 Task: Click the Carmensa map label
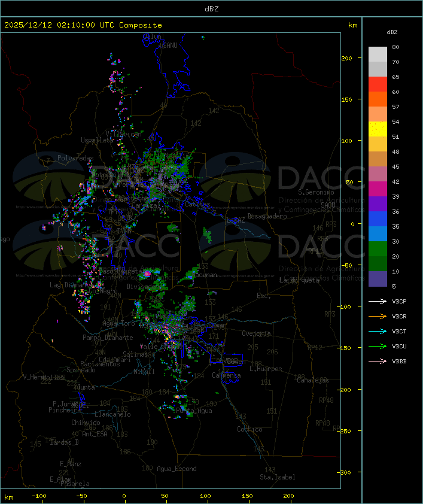[x=226, y=375]
